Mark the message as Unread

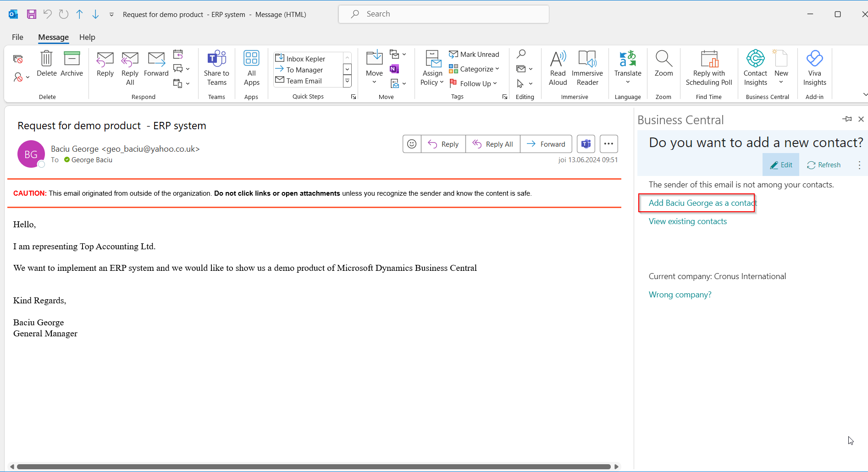(x=474, y=54)
